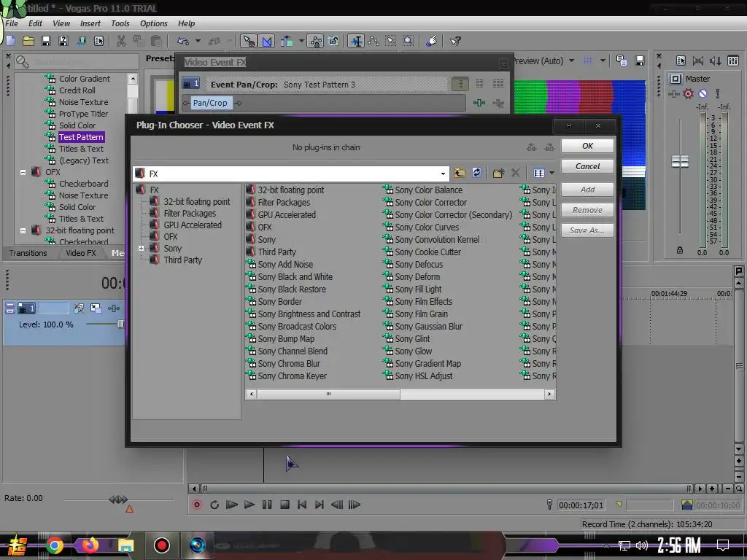The height and width of the screenshot is (560, 747).
Task: Select the Envelope Edit tool icon
Action: point(373,41)
